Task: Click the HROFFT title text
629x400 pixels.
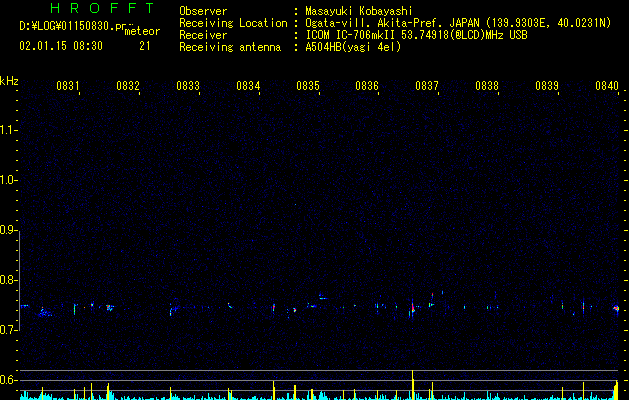Action: [103, 8]
